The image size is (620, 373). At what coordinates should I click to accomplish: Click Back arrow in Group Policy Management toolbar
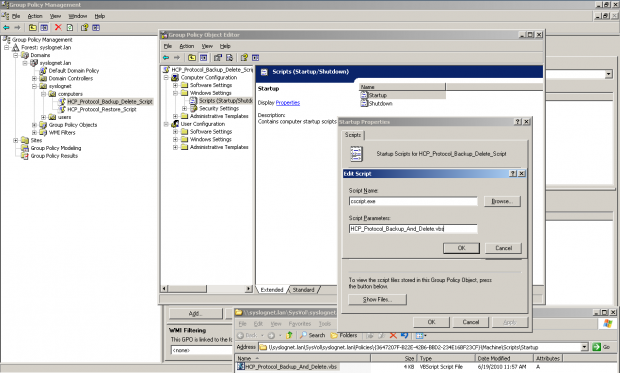click(6, 28)
